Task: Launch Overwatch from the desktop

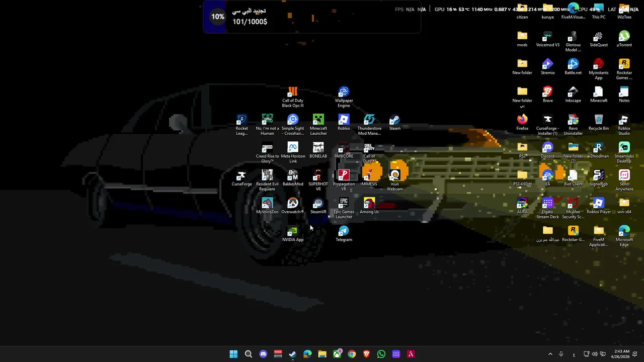Action: tap(293, 206)
